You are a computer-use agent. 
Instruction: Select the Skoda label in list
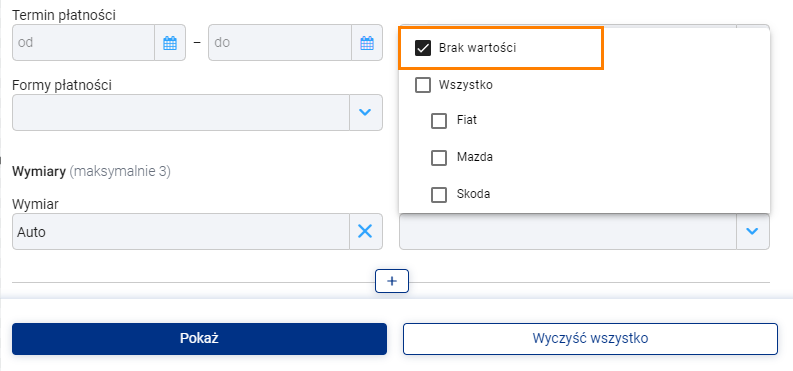click(x=473, y=194)
